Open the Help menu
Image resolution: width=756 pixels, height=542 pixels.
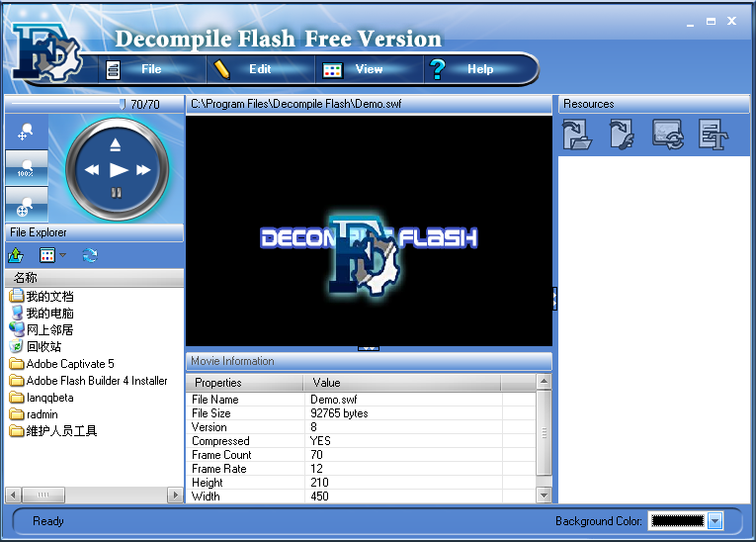click(479, 69)
